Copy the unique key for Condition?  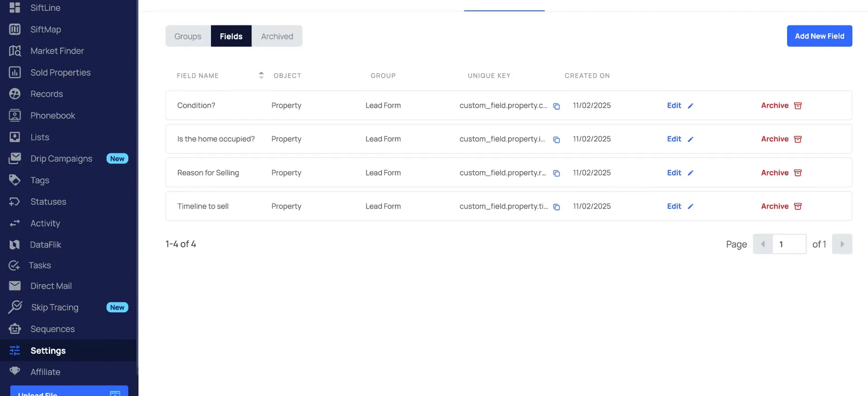pos(557,106)
